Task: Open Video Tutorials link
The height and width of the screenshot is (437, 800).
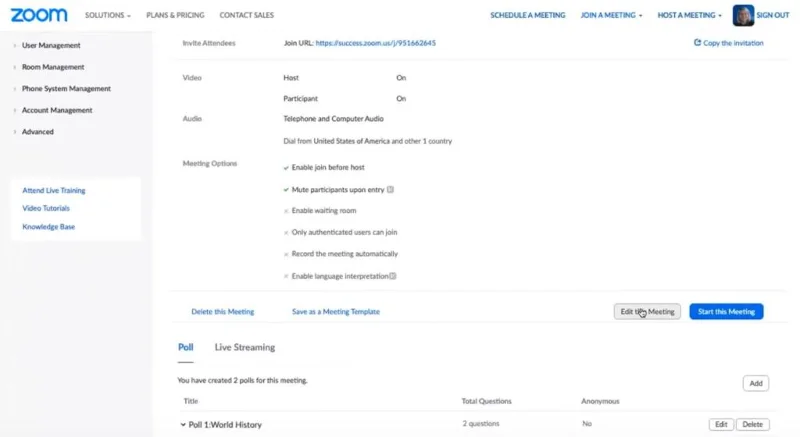Action: [x=46, y=208]
